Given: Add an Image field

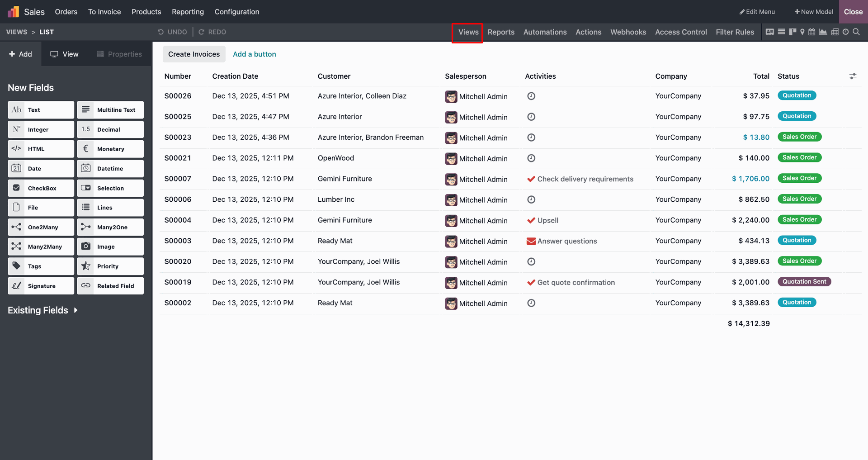Looking at the screenshot, I should tap(110, 247).
